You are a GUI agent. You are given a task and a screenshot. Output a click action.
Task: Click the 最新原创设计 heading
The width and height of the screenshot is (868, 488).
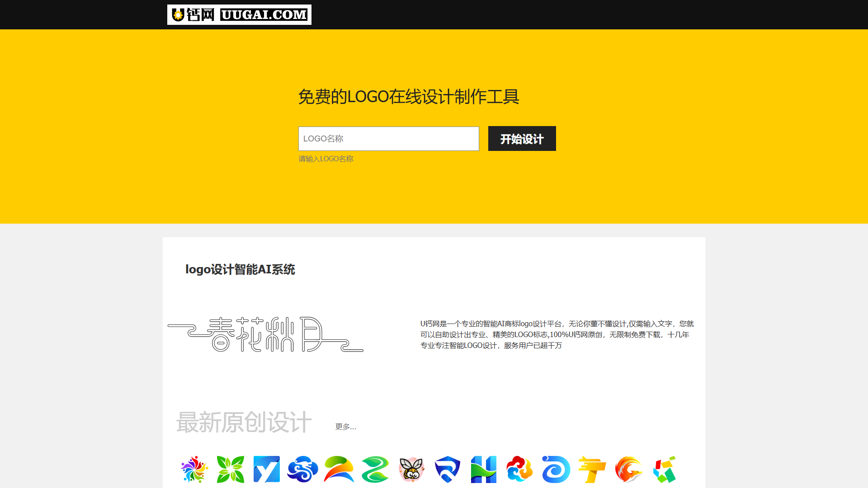pyautogui.click(x=244, y=422)
